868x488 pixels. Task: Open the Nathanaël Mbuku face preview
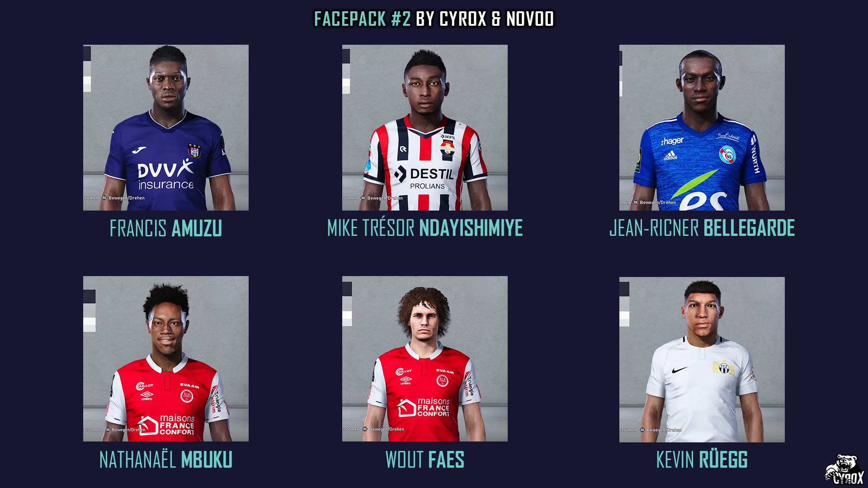[x=166, y=359]
